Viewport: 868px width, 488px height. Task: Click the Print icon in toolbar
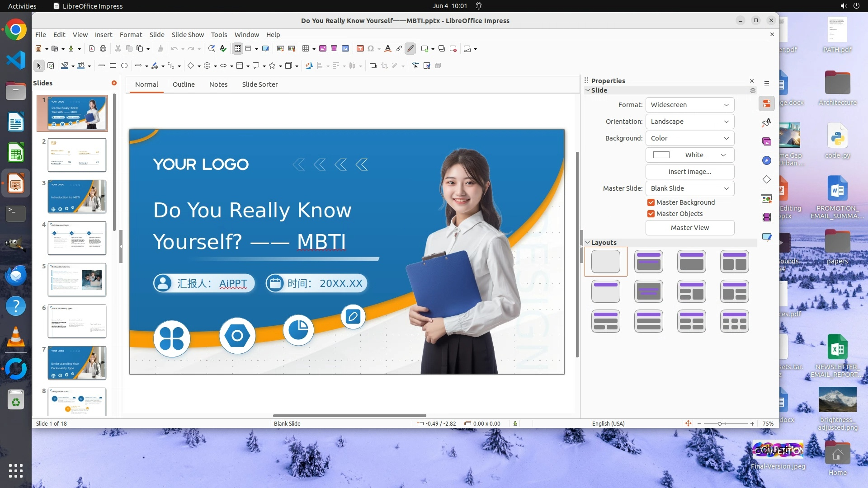[103, 49]
